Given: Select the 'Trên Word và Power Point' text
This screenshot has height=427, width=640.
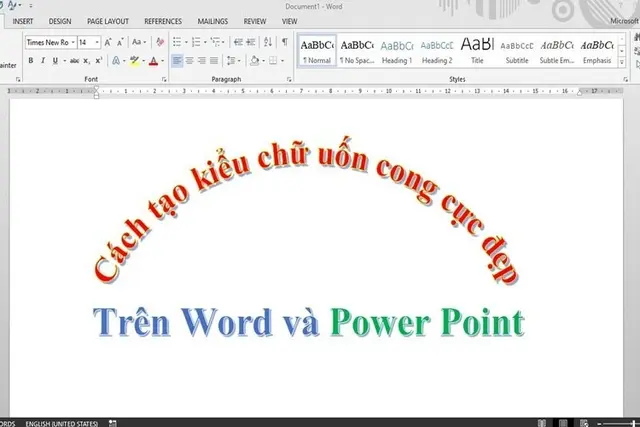Looking at the screenshot, I should click(309, 322).
